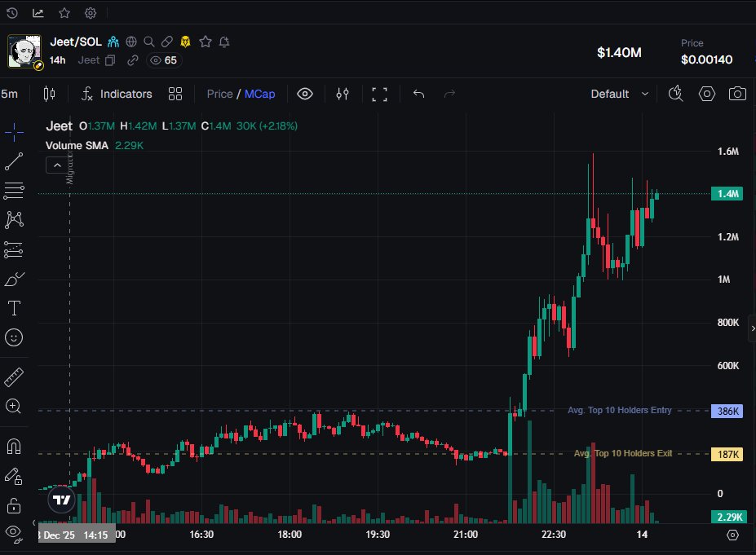This screenshot has width=756, height=555.
Task: Select the brush drawing tool
Action: click(x=13, y=278)
